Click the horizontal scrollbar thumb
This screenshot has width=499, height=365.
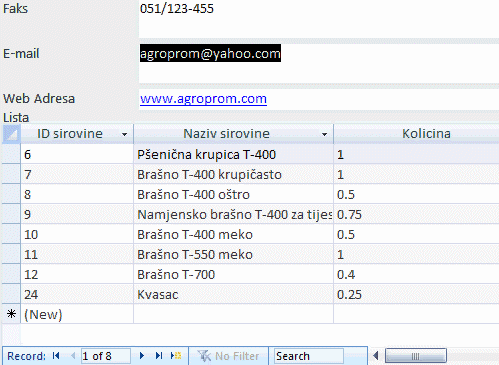coord(415,356)
